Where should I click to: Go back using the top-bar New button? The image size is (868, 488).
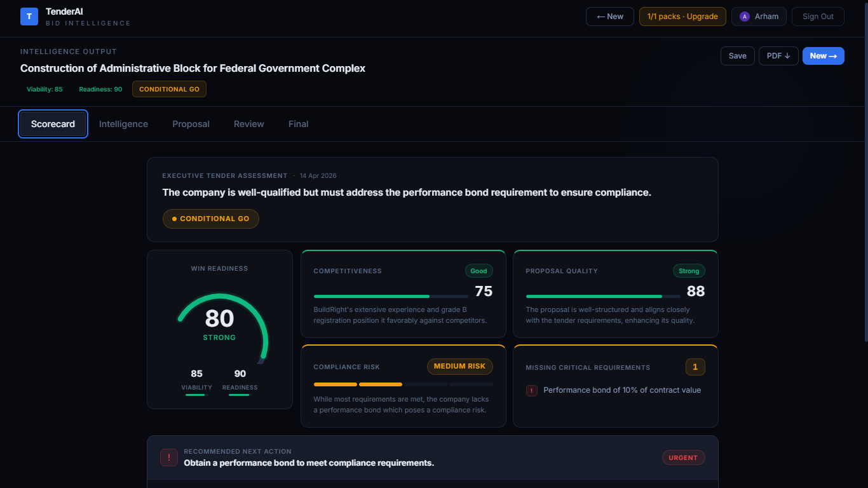(610, 17)
